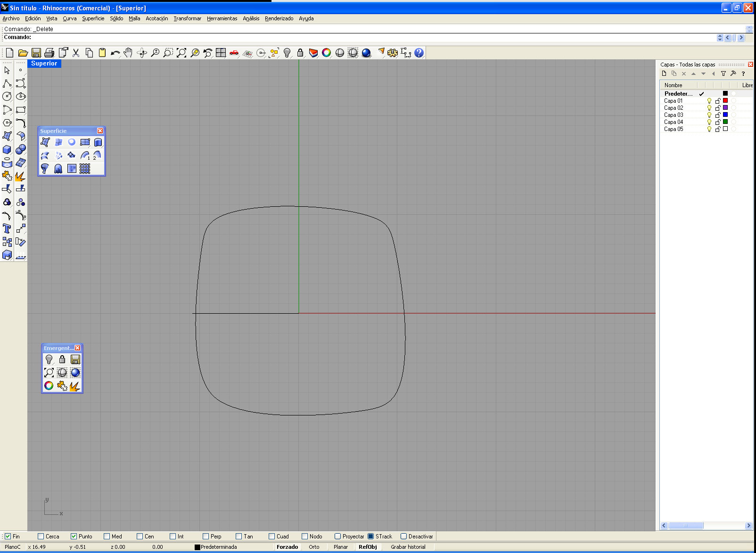Click the filter funnel icon in Capas panel
Viewport: 756px width, 553px height.
(723, 73)
